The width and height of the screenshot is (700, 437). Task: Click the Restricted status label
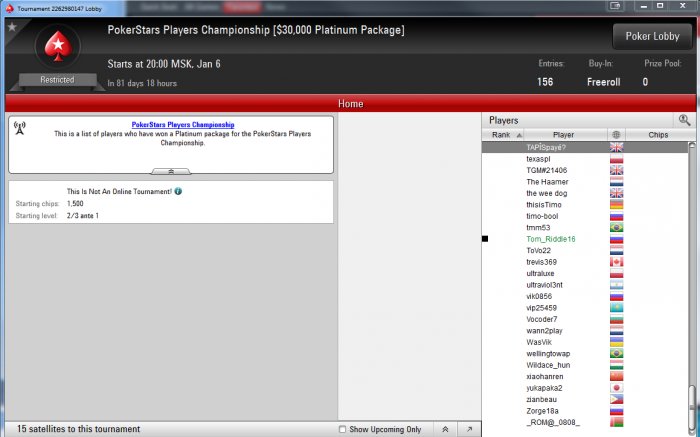[57, 80]
